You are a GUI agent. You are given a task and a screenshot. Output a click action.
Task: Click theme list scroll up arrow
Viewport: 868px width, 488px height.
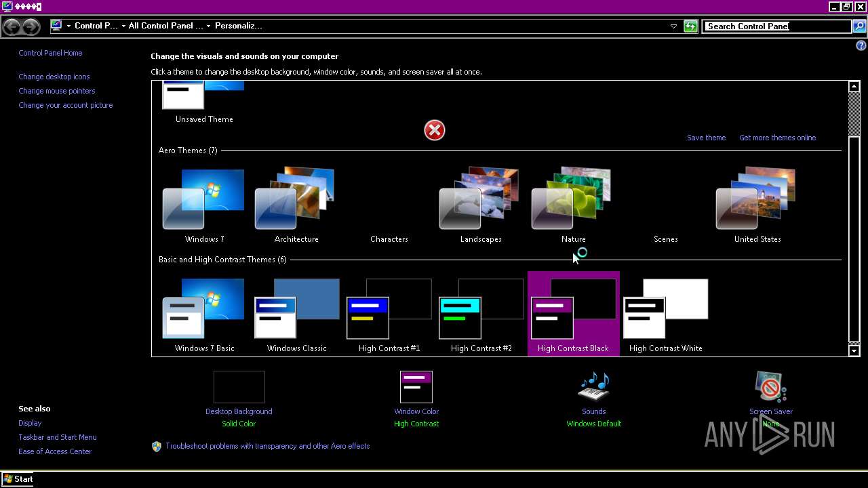point(854,87)
